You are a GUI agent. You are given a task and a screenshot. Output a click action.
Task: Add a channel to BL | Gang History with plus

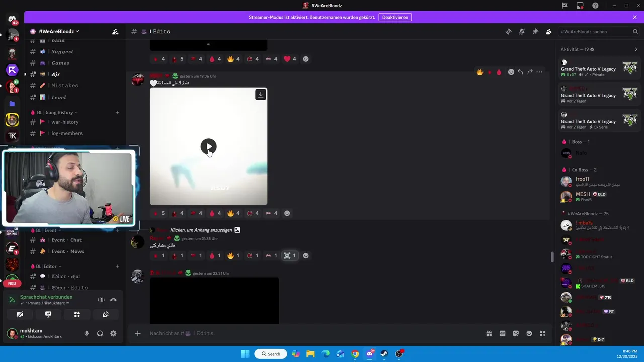117,112
